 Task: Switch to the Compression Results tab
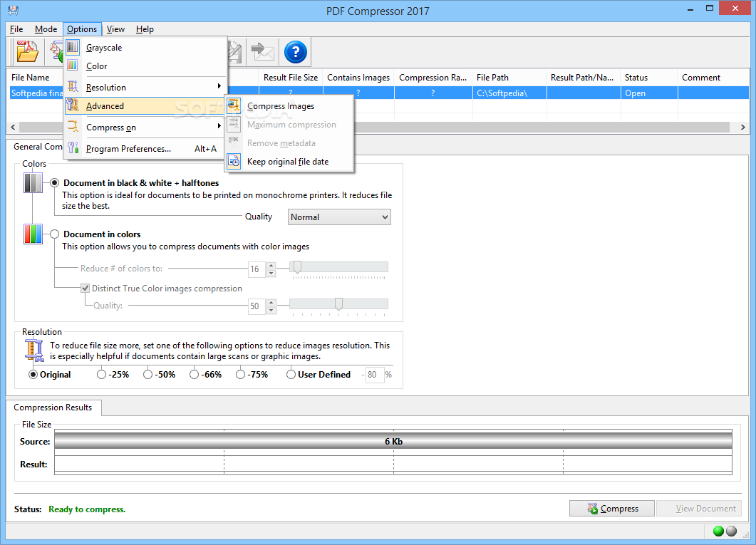click(x=53, y=408)
